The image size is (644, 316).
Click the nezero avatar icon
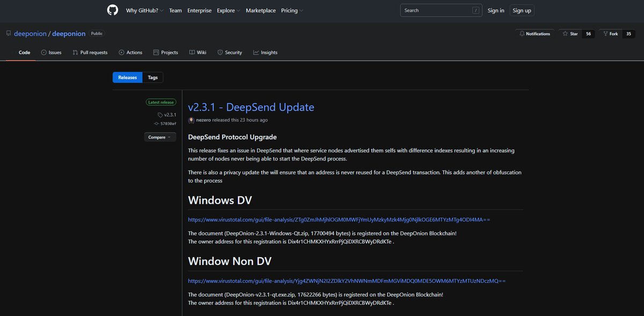coord(192,120)
